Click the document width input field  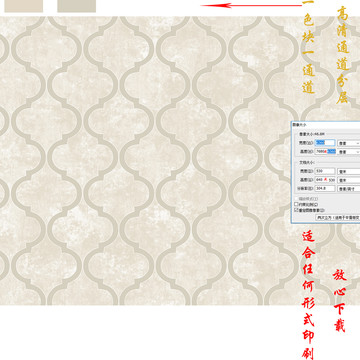click(x=325, y=171)
